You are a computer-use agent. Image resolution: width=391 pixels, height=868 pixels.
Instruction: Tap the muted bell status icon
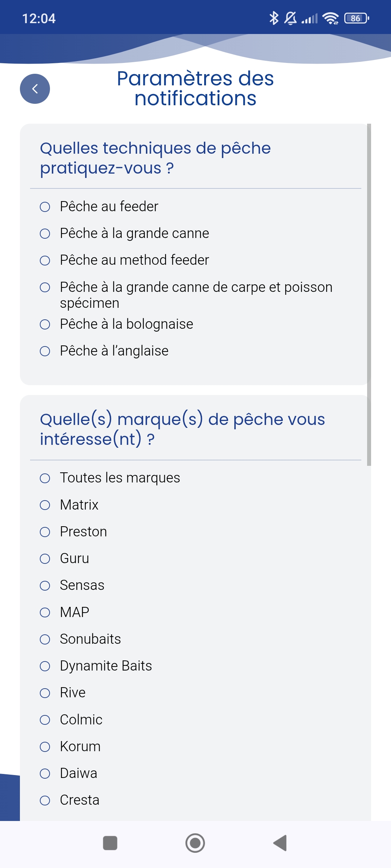tap(290, 18)
